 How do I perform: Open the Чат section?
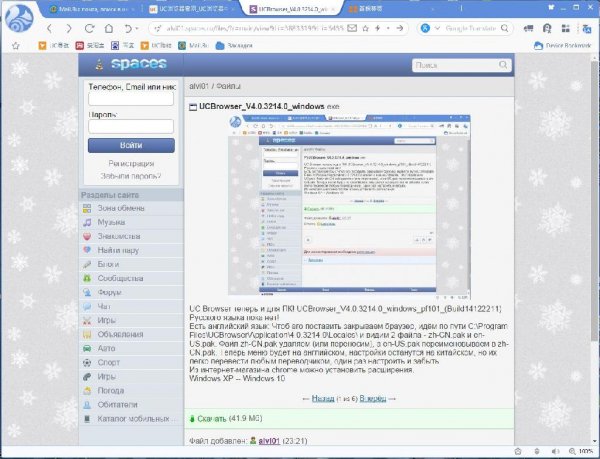[131, 306]
